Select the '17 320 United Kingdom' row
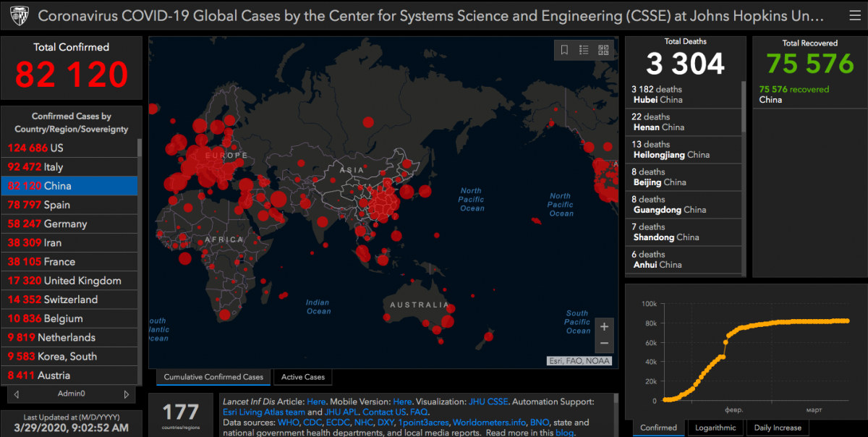The height and width of the screenshot is (437, 868). pos(69,280)
